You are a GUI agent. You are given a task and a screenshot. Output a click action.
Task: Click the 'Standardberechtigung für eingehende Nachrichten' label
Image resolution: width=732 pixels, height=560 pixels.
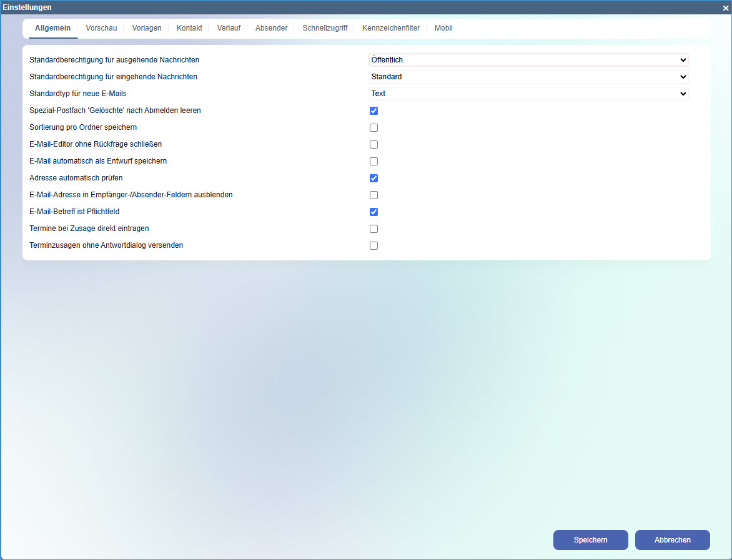click(114, 77)
